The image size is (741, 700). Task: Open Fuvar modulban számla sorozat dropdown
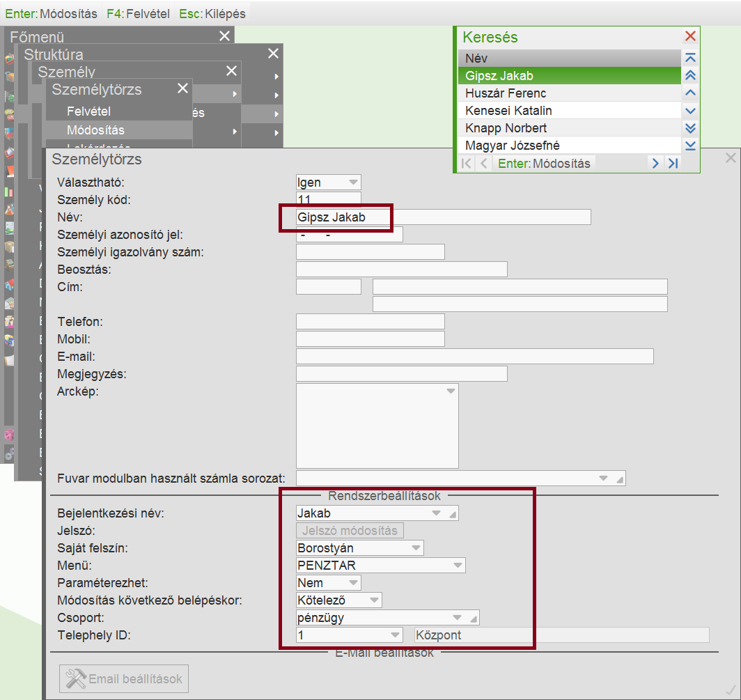(603, 478)
